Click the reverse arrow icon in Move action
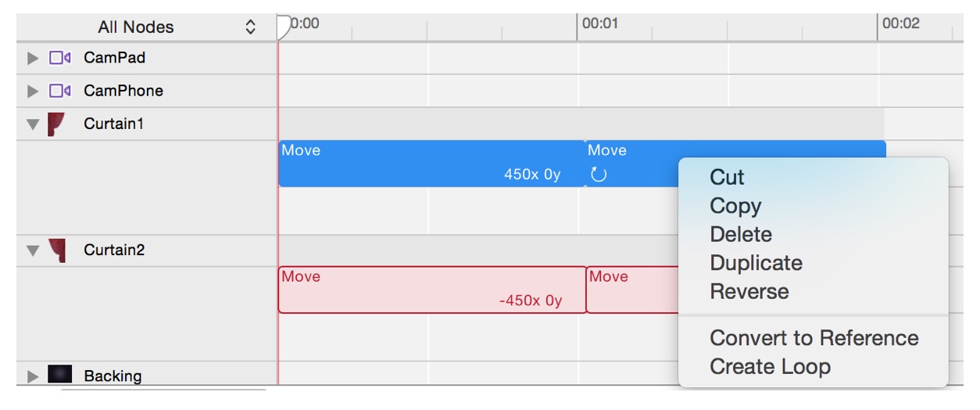This screenshot has width=980, height=410. (x=599, y=174)
